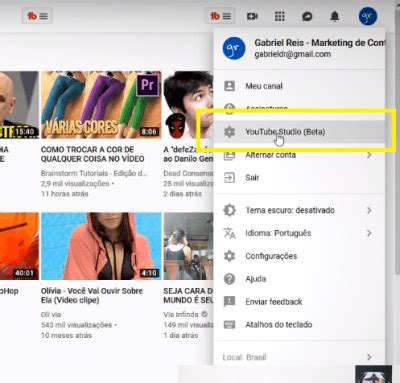Open the SEJA CARA video thumbnail
This screenshot has height=383, width=400.
(x=188, y=246)
